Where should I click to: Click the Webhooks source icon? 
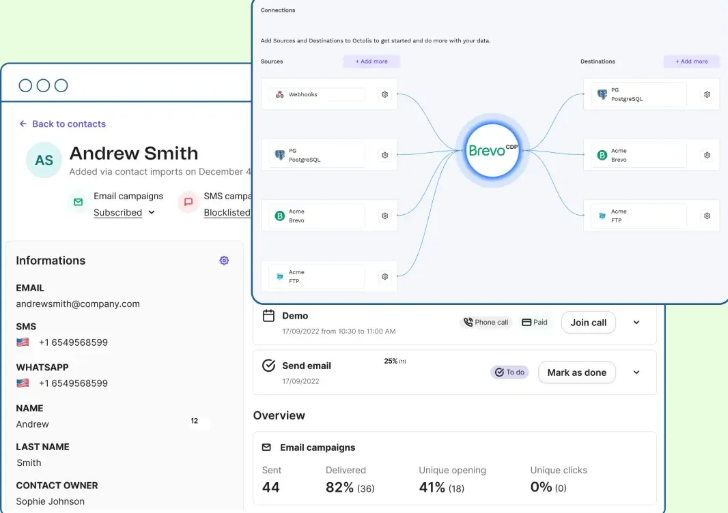click(280, 94)
